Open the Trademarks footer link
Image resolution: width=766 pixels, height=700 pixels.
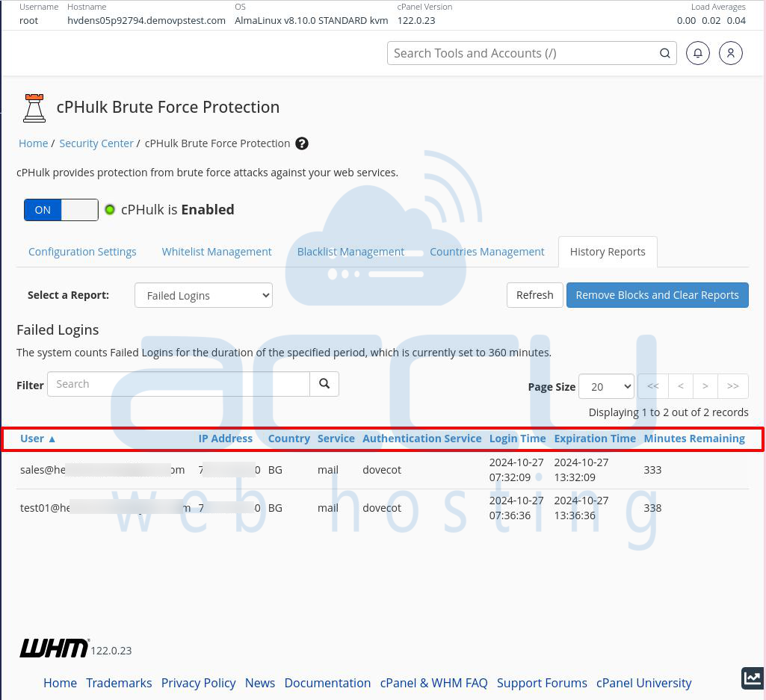click(119, 683)
